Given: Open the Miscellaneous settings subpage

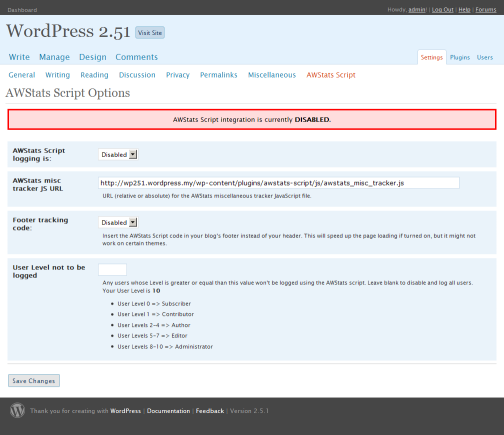Looking at the screenshot, I should (x=272, y=75).
